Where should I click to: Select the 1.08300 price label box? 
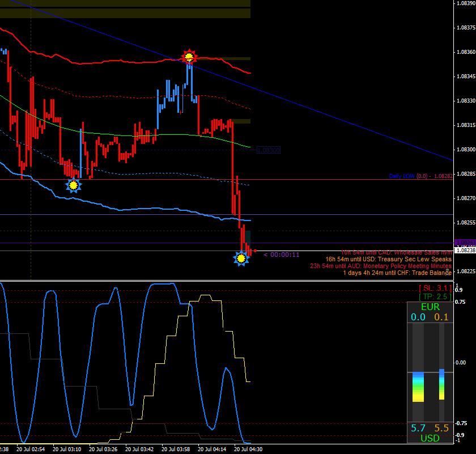269,150
